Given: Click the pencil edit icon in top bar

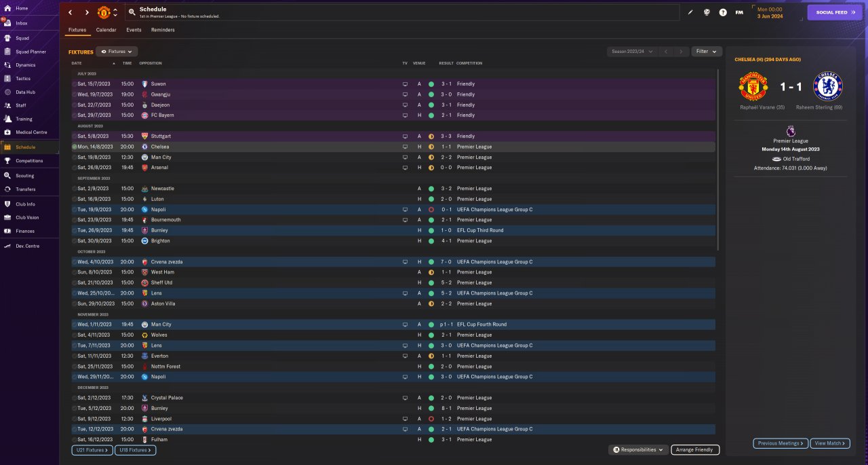Looking at the screenshot, I should click(690, 12).
